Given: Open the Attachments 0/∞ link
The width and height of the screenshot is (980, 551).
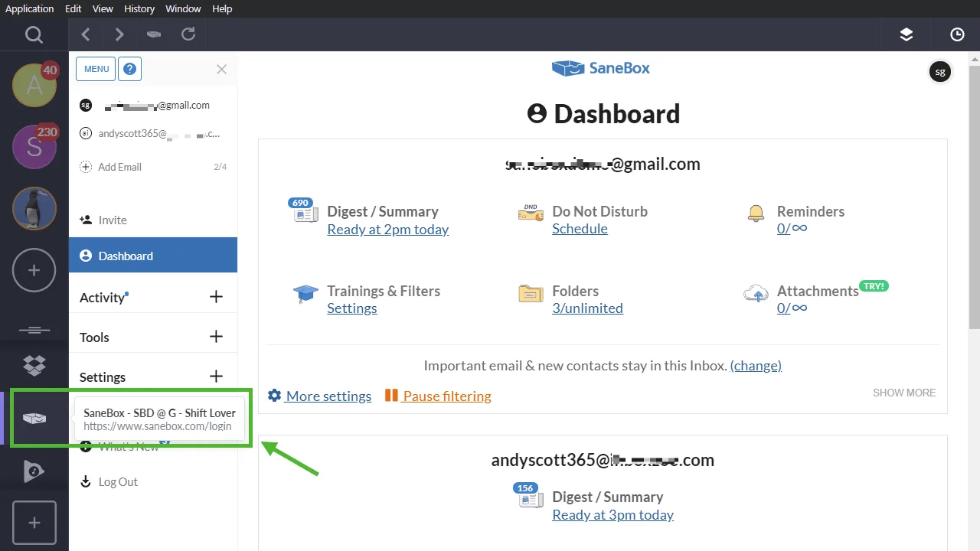Looking at the screenshot, I should pos(792,308).
